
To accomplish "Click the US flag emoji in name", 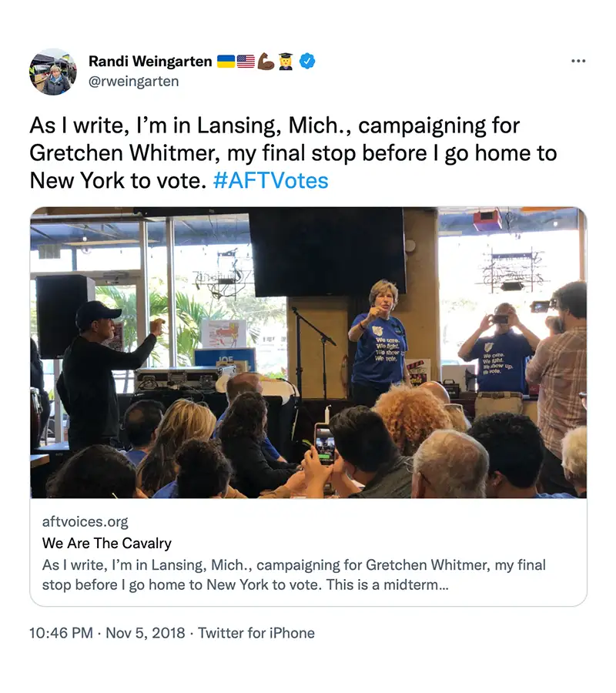I will [x=246, y=62].
